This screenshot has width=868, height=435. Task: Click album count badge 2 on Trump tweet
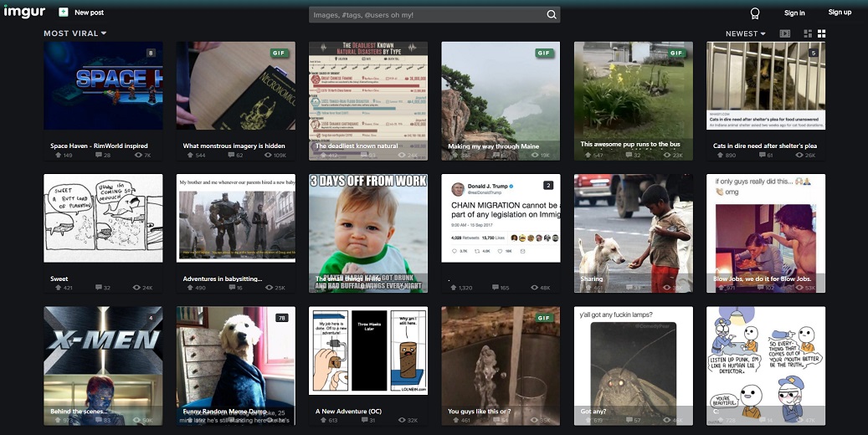[547, 186]
